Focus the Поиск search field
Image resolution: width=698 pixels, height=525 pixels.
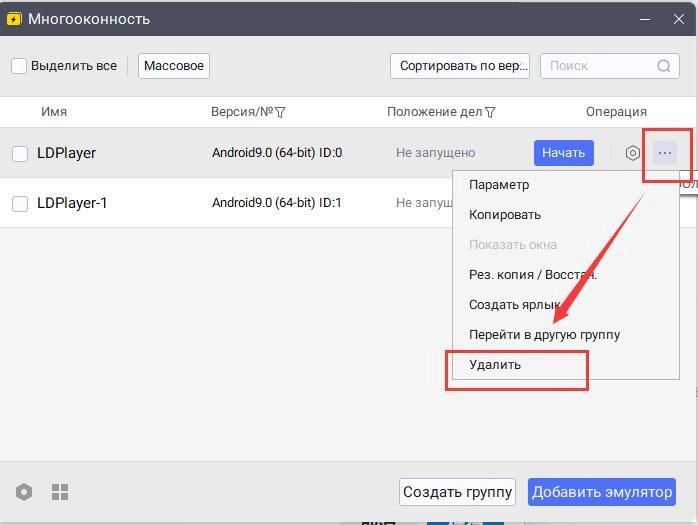point(597,66)
